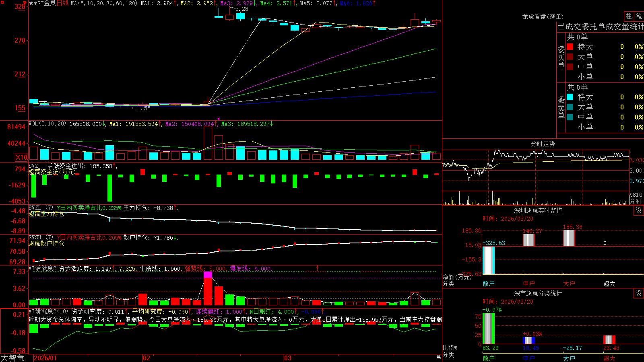Click the 6816 volume label in 分时走势
This screenshot has width=644, height=362.
pyautogui.click(x=636, y=195)
